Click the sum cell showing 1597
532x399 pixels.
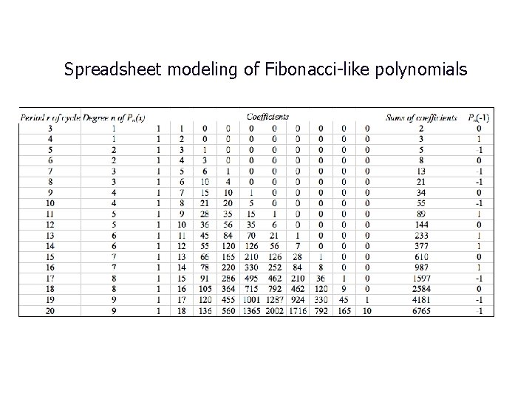(x=421, y=279)
